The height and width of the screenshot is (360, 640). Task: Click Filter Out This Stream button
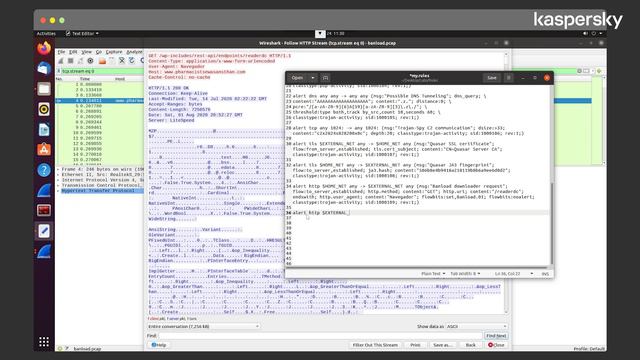coord(375,345)
